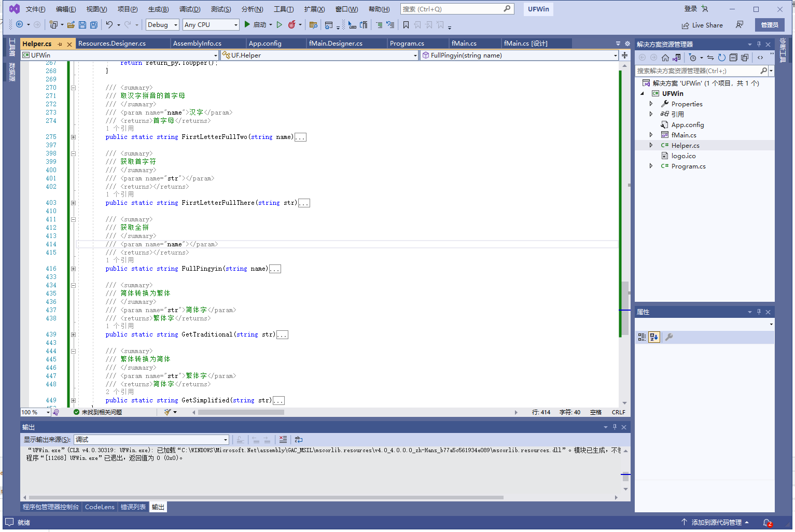Viewport: 795px width, 532px height.
Task: Toggle a bookmark on current line
Action: [x=406, y=24]
